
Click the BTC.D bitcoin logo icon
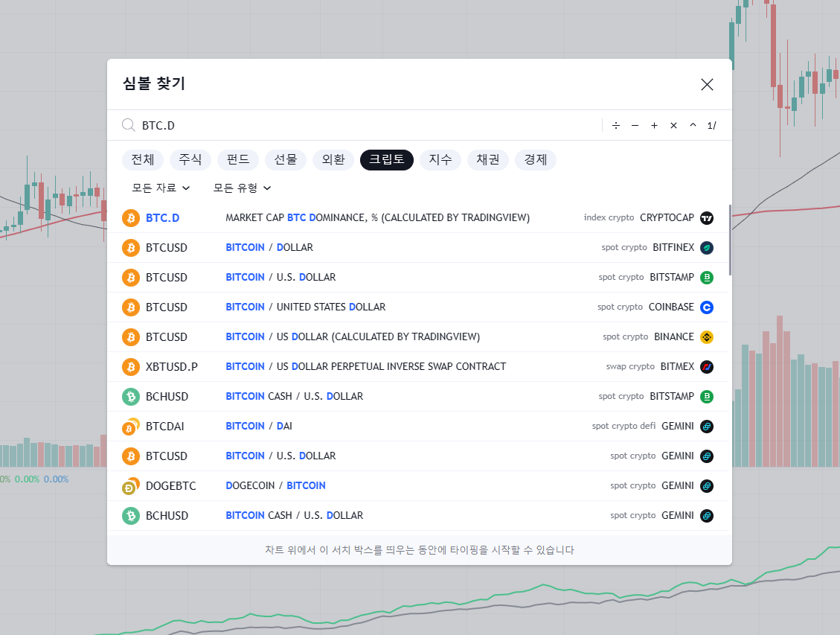[x=131, y=218]
